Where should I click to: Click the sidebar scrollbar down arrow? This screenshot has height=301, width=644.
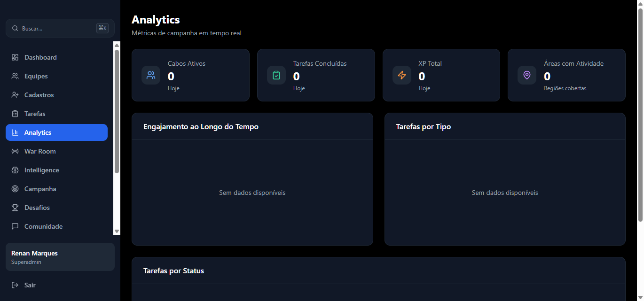pyautogui.click(x=117, y=231)
